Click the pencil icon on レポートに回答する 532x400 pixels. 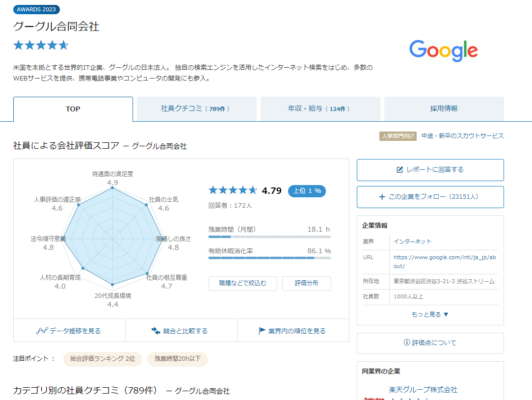pyautogui.click(x=399, y=169)
